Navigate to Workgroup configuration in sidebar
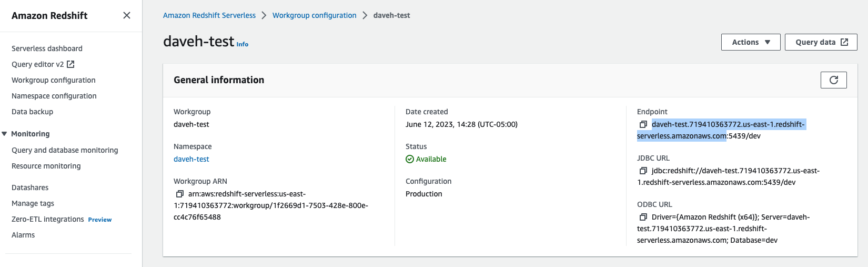868x267 pixels. click(54, 80)
